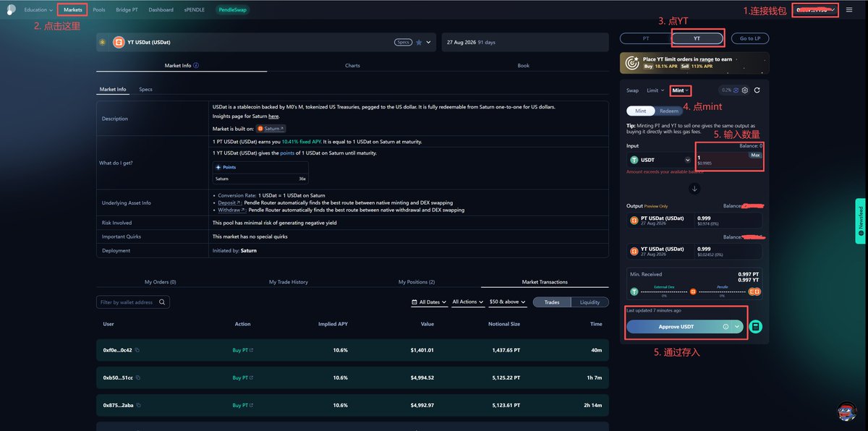Open the calculator next to Approve USDT
The height and width of the screenshot is (431, 868).
click(x=755, y=327)
